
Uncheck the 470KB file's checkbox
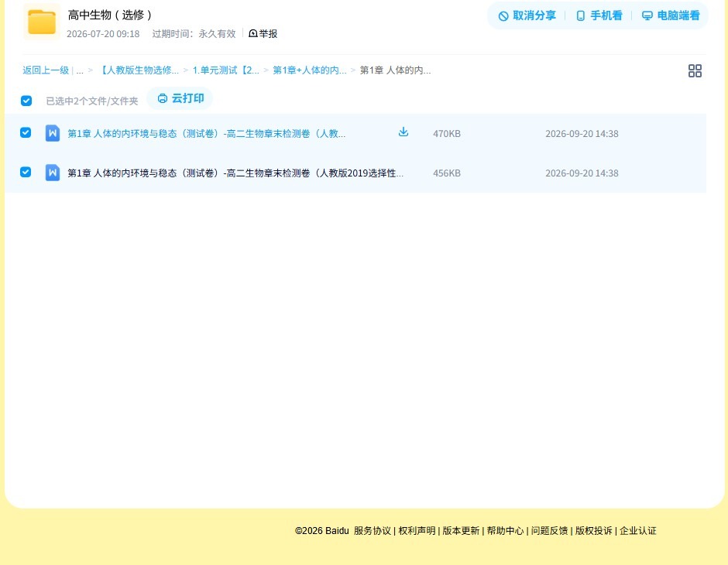tap(26, 132)
